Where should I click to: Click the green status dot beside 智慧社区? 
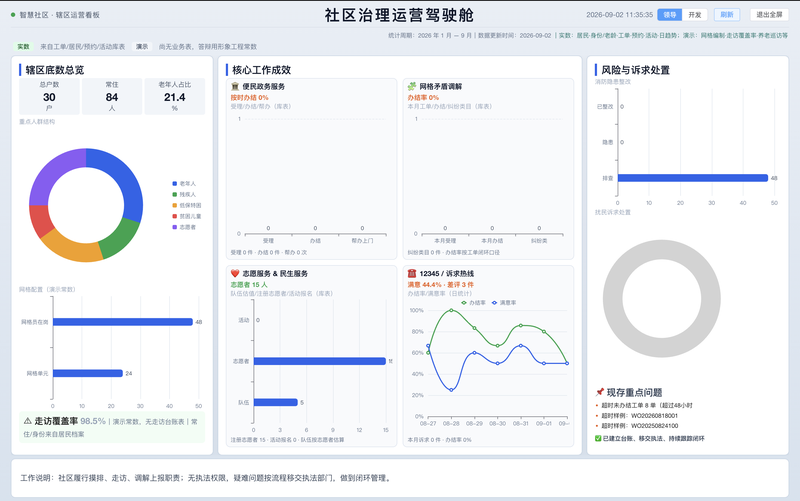[13, 15]
